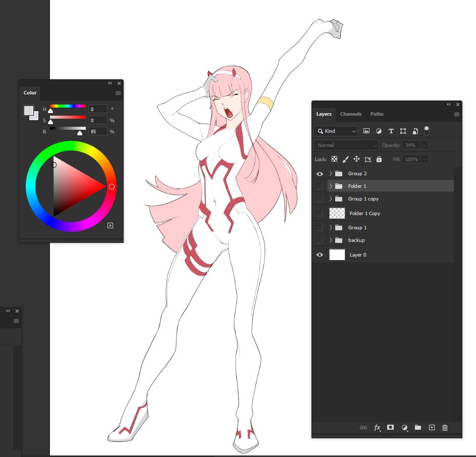
Task: Select the Folder 1 Copy layer name
Action: pyautogui.click(x=364, y=214)
